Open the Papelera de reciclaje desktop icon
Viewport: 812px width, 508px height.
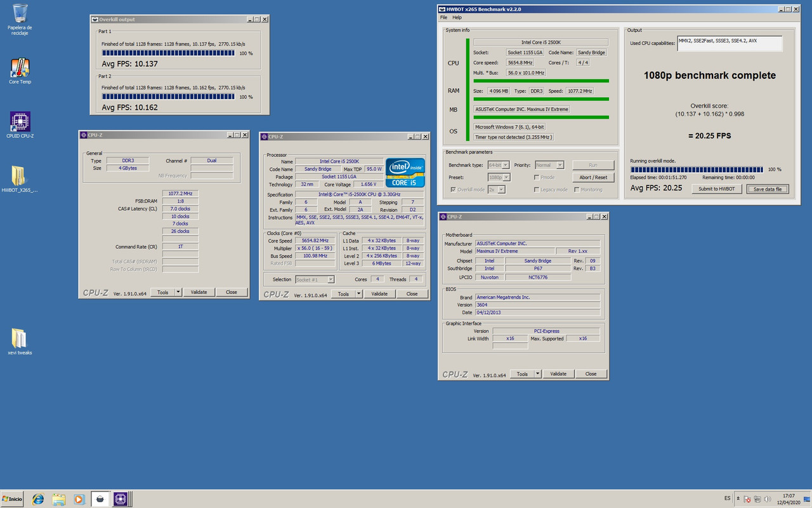pos(20,19)
